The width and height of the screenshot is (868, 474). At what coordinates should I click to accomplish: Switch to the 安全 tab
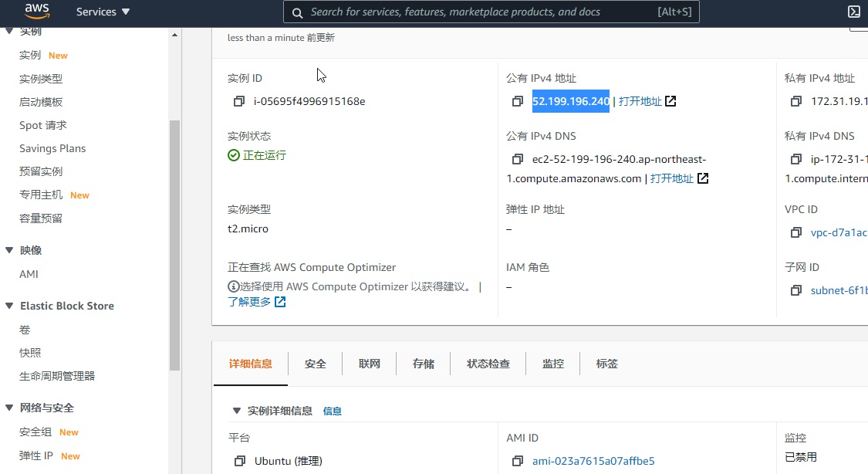315,363
